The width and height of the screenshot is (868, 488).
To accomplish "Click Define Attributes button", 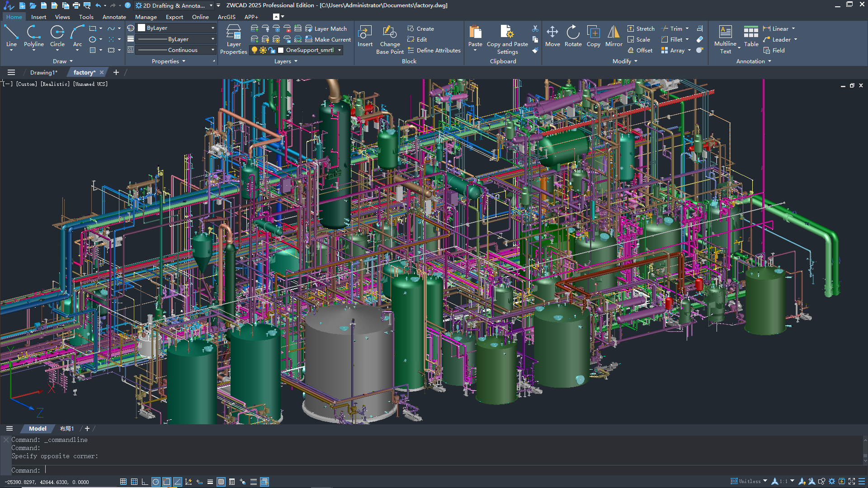I will point(434,50).
